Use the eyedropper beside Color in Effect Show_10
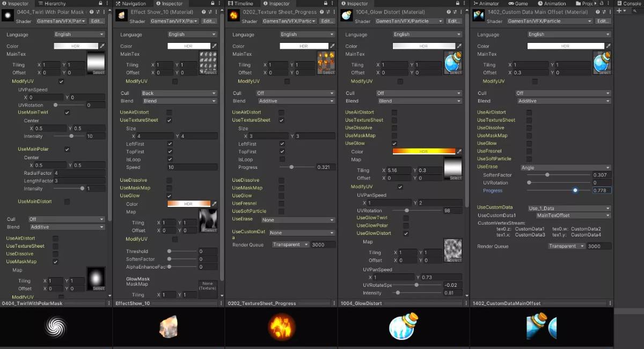The height and width of the screenshot is (349, 644). coord(214,46)
